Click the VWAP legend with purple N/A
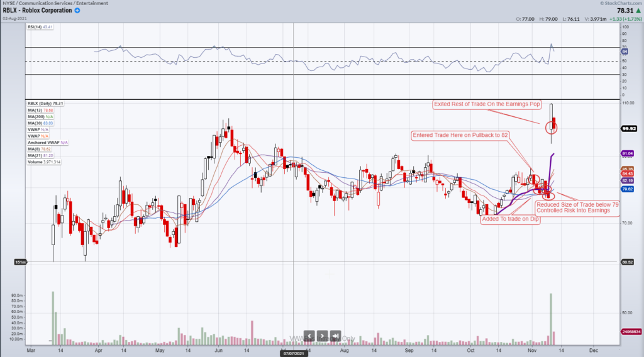The image size is (644, 357). (x=38, y=129)
